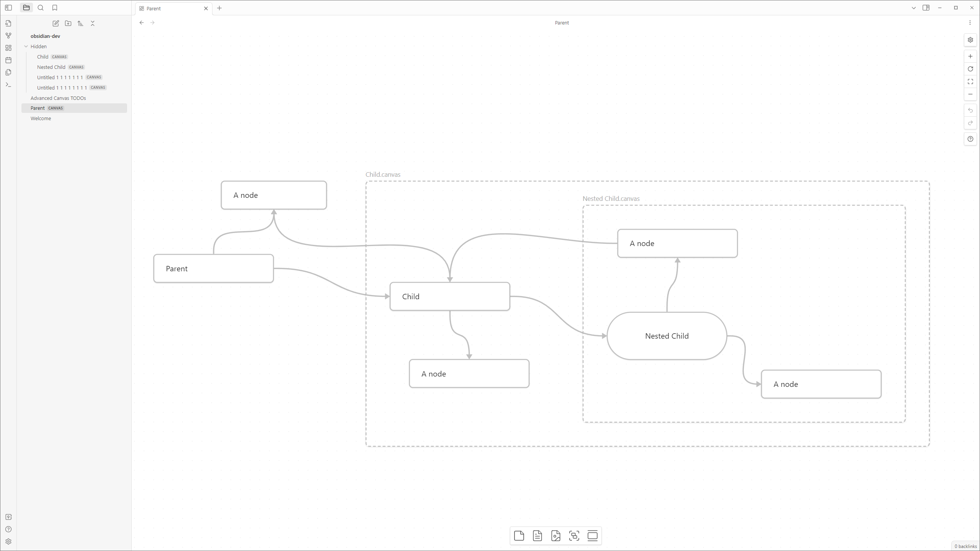Click the embed canvas icon

point(574,536)
